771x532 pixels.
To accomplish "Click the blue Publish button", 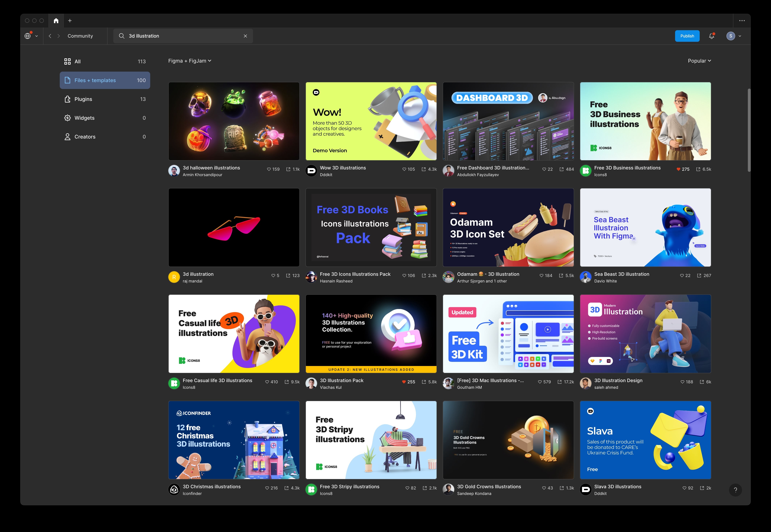I will point(687,36).
